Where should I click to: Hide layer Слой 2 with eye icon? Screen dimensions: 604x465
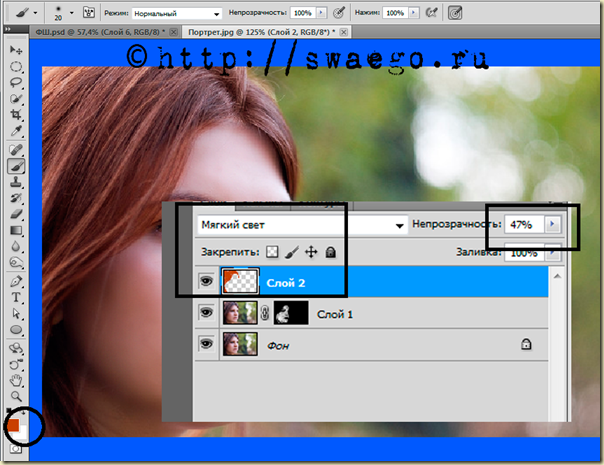[x=206, y=283]
